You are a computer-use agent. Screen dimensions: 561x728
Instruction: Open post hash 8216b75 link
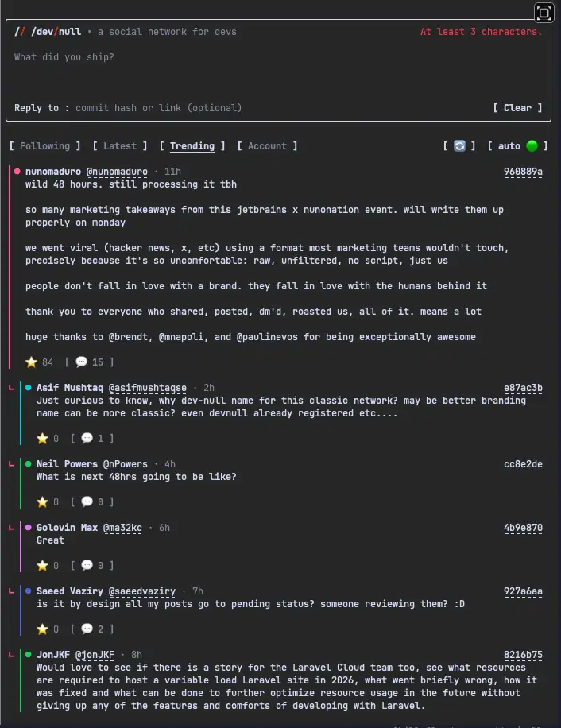pos(523,655)
